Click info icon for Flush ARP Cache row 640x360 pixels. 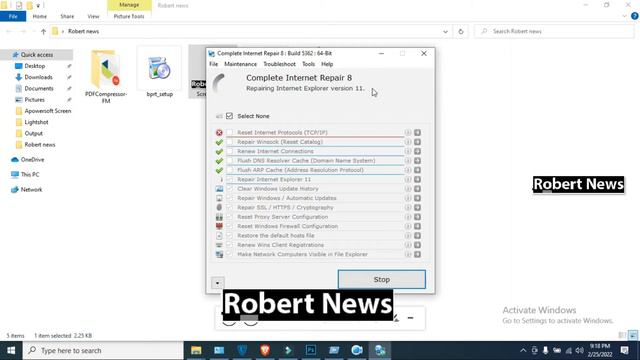(408, 170)
